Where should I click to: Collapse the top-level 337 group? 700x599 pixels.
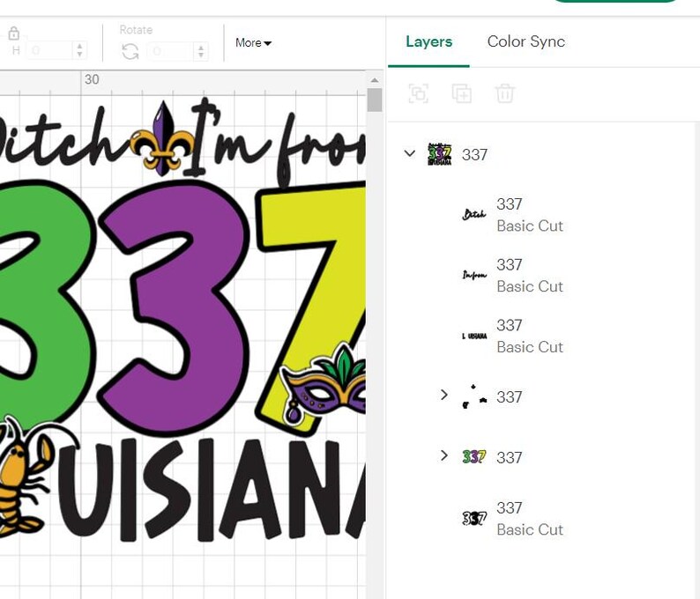click(x=409, y=153)
